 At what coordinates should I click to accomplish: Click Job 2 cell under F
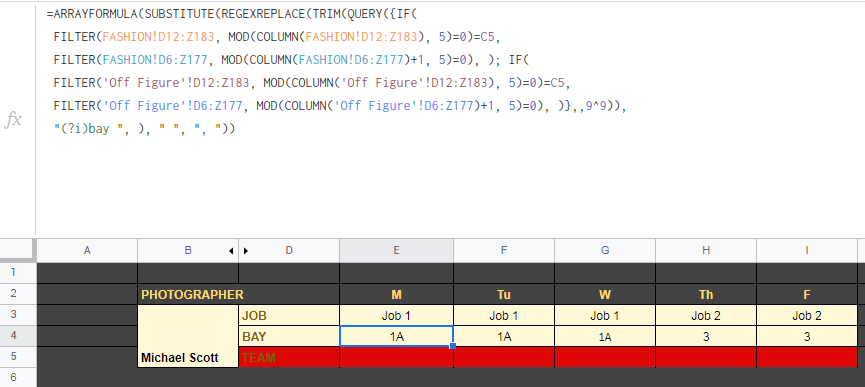pyautogui.click(x=807, y=315)
